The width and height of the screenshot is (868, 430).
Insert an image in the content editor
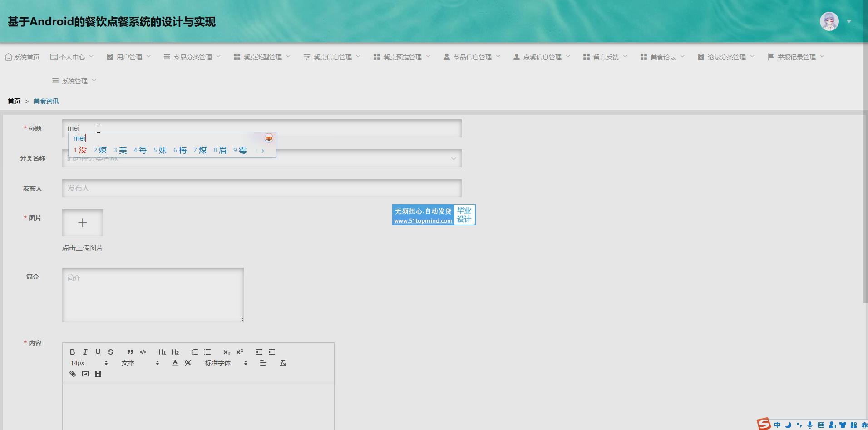coord(85,374)
